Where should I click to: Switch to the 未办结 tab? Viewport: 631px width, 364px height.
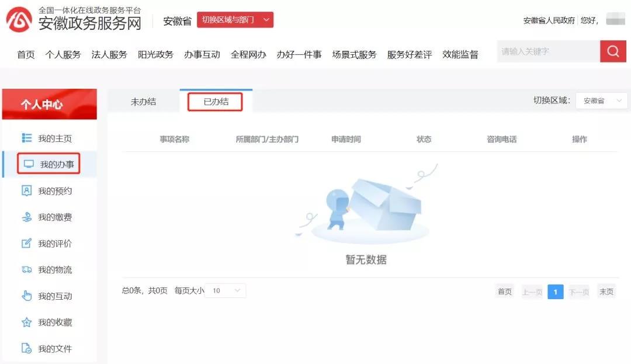click(x=143, y=102)
